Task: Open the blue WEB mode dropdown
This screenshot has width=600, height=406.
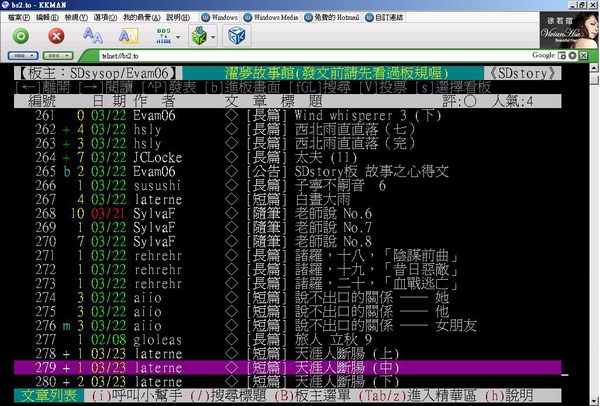Action: (x=23, y=56)
